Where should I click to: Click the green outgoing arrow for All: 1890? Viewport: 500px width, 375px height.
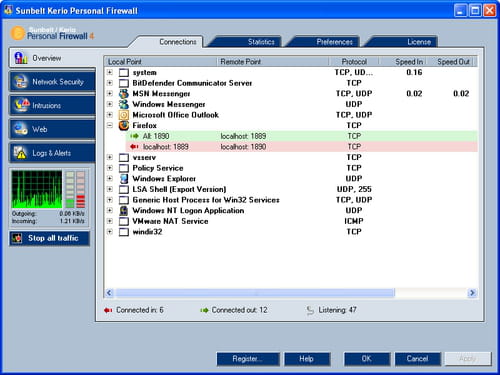(134, 136)
